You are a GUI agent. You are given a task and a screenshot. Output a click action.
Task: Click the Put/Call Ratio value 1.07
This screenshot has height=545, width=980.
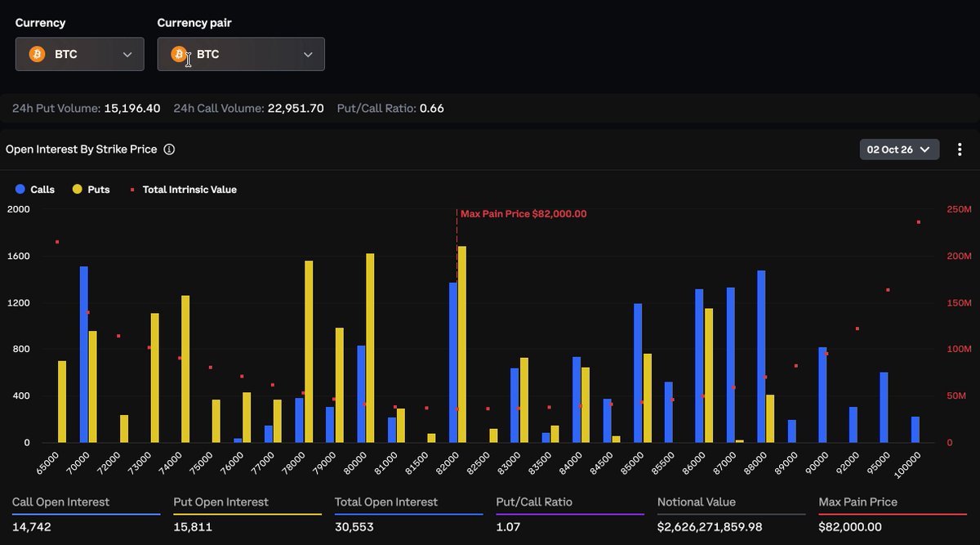click(507, 527)
